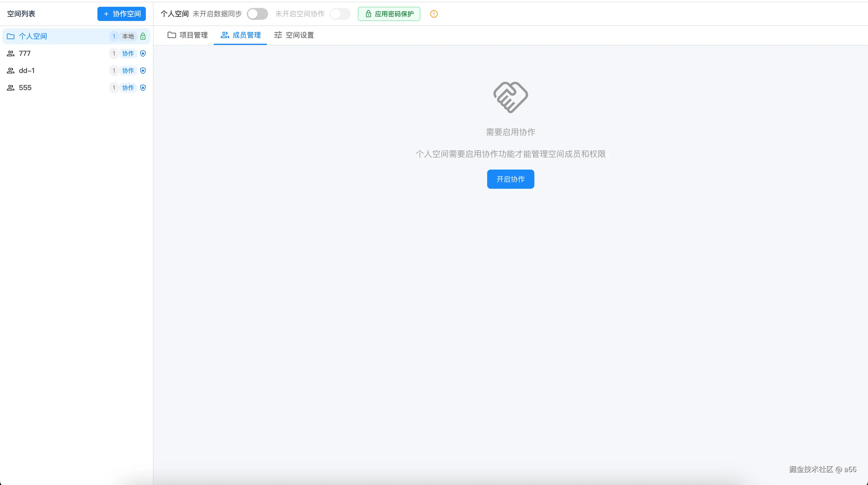The height and width of the screenshot is (485, 868).
Task: Select the 成员管理 tab
Action: [240, 35]
